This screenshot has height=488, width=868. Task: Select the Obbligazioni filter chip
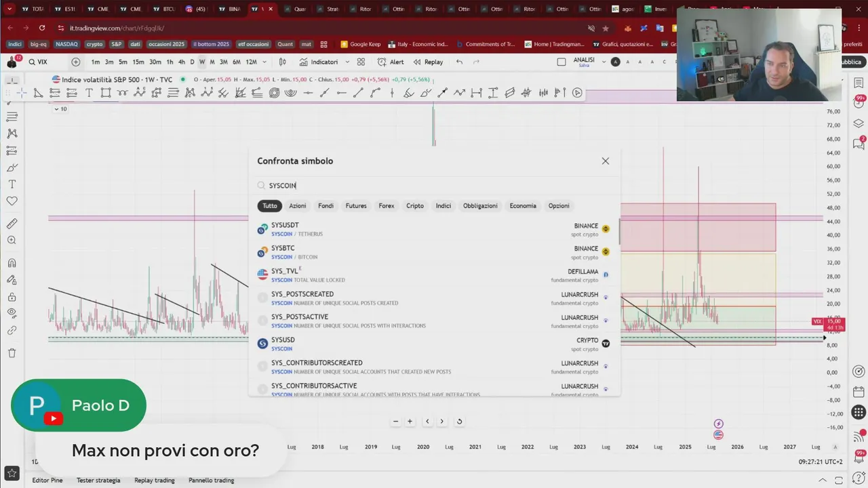(480, 206)
